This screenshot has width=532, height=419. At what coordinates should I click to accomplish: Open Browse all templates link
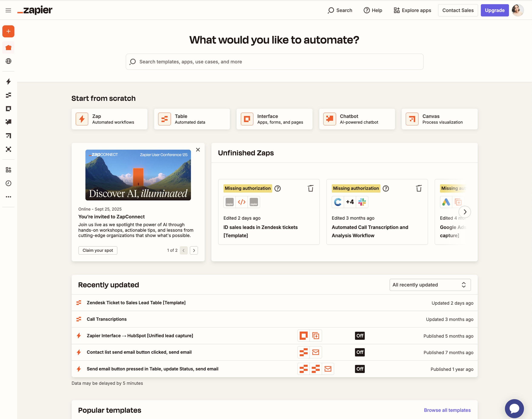click(447, 410)
